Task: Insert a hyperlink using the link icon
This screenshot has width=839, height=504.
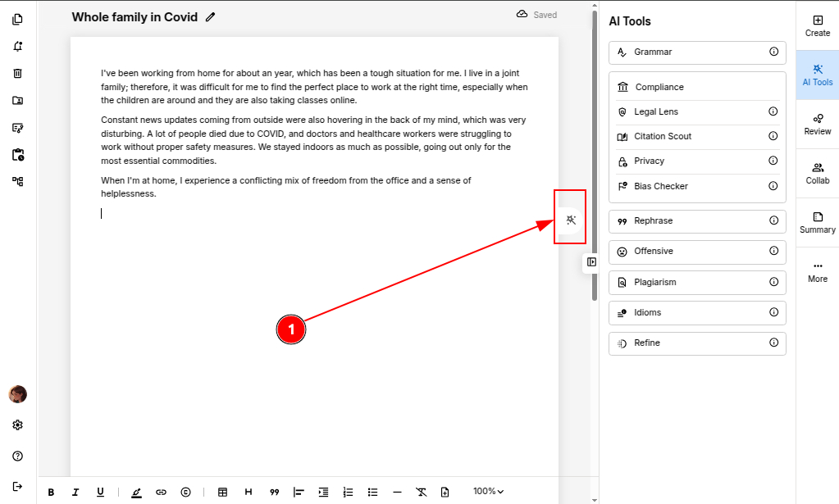Action: point(161,492)
